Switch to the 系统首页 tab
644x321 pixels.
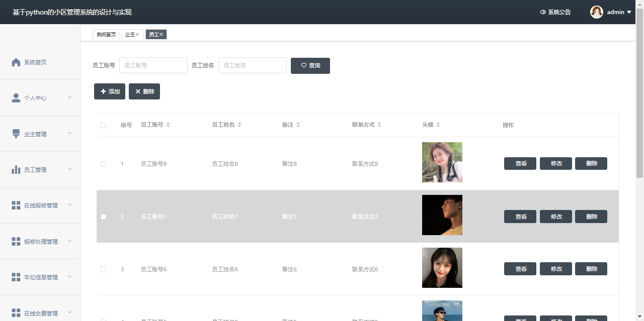point(106,35)
